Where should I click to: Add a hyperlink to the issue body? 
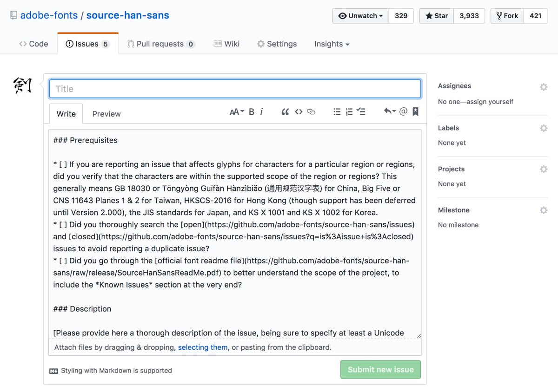(311, 111)
